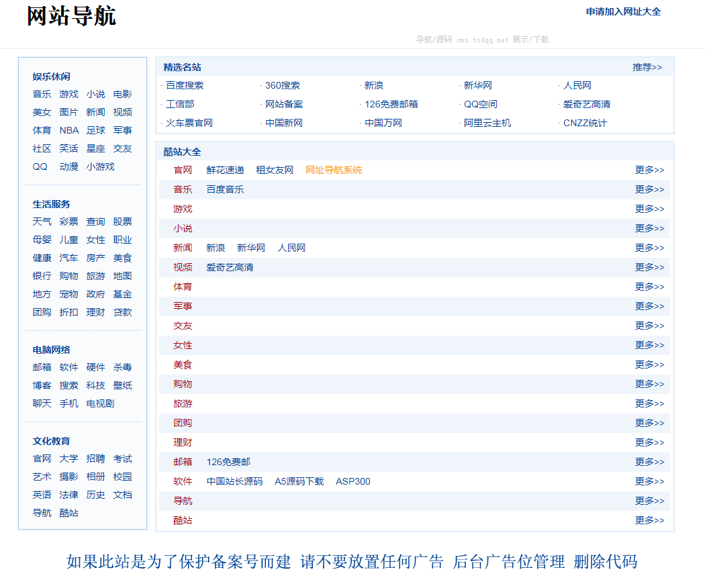Screen dimensions: 707x588
Task: Open the 中国万网 link
Action: pyautogui.click(x=383, y=123)
